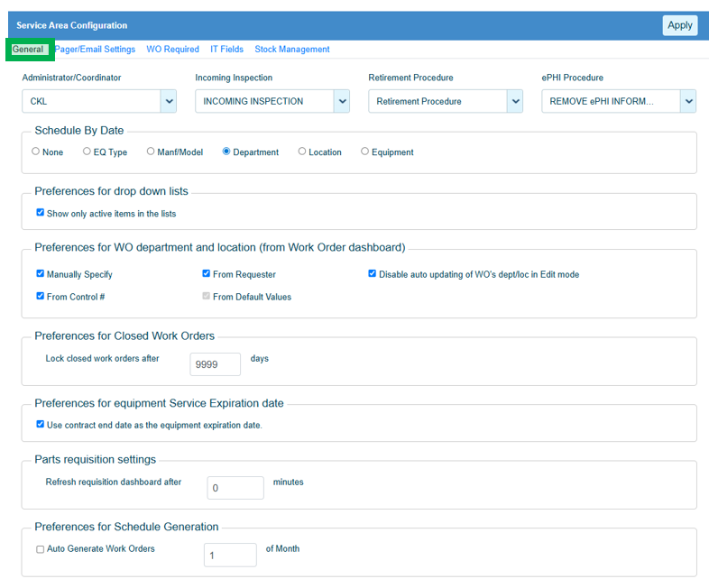Switch to the Pager/Email Settings tab
Viewport: 709px width, 588px height.
(96, 50)
